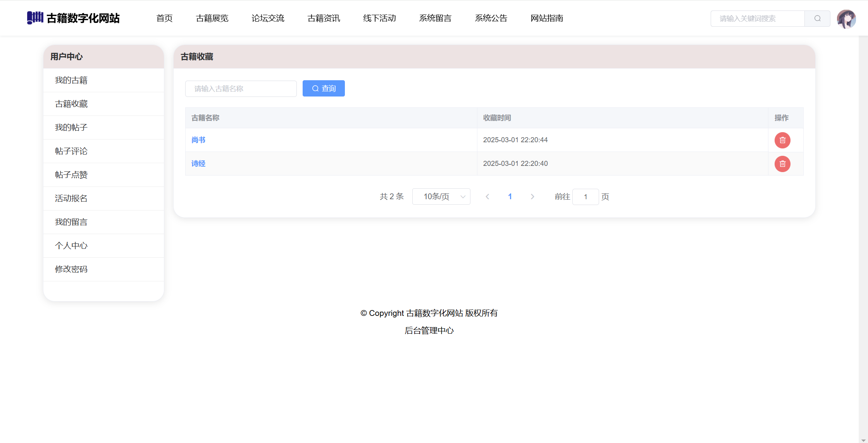Go to next page arrow
Image resolution: width=868 pixels, height=443 pixels.
[x=532, y=197]
